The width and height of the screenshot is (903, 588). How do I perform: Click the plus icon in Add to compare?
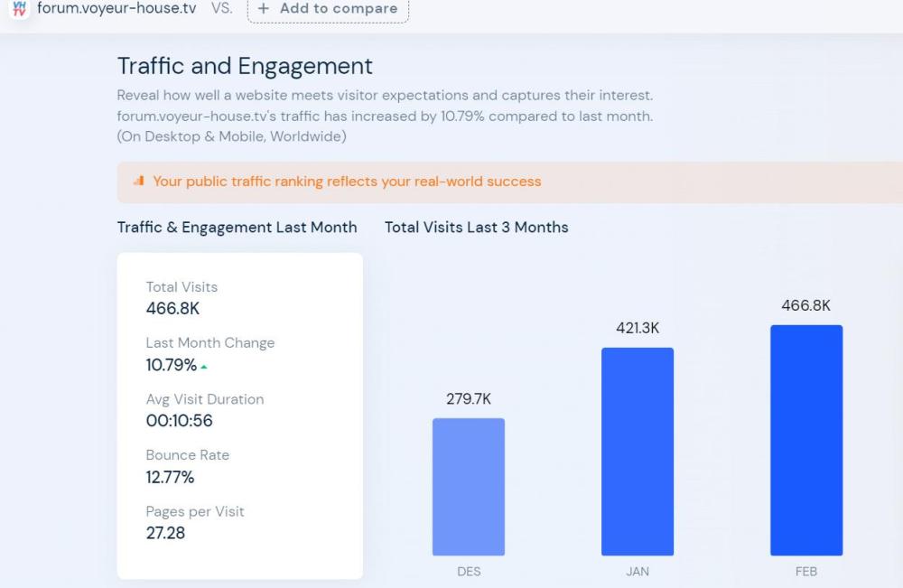[264, 8]
